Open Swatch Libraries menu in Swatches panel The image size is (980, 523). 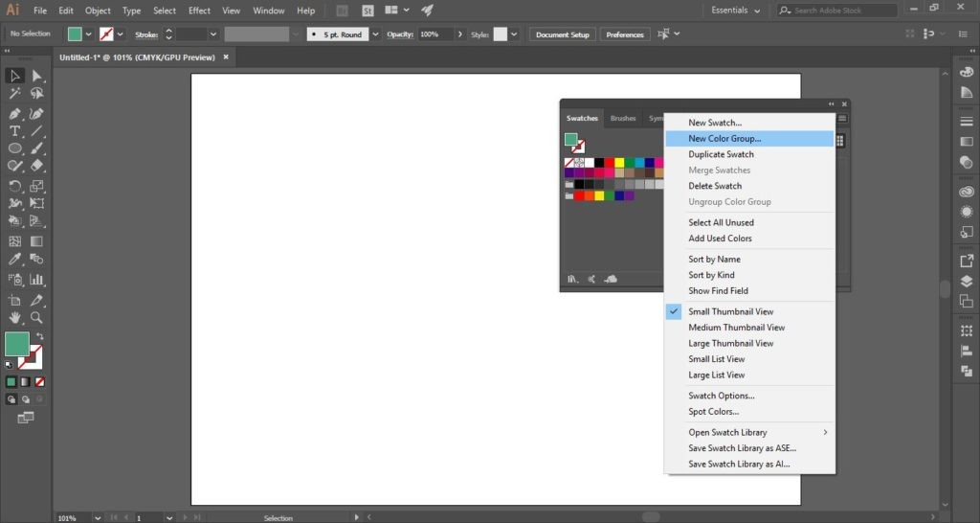[x=572, y=279]
